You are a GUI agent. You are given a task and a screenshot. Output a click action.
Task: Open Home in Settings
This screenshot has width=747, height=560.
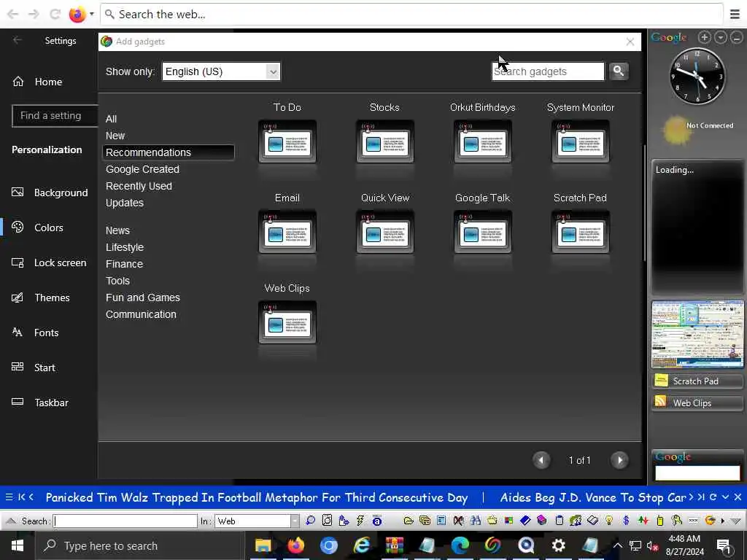49,82
